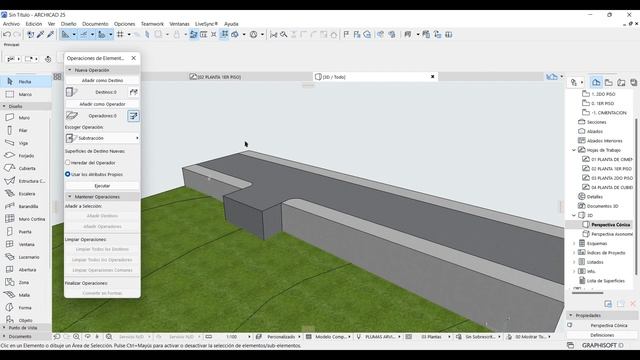
Task: Open the Documento menu
Action: point(95,24)
